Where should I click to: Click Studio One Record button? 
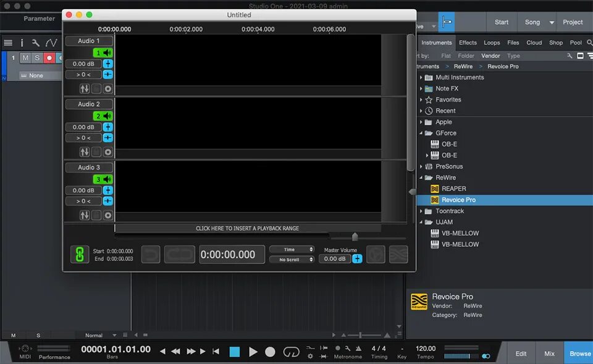pyautogui.click(x=270, y=352)
